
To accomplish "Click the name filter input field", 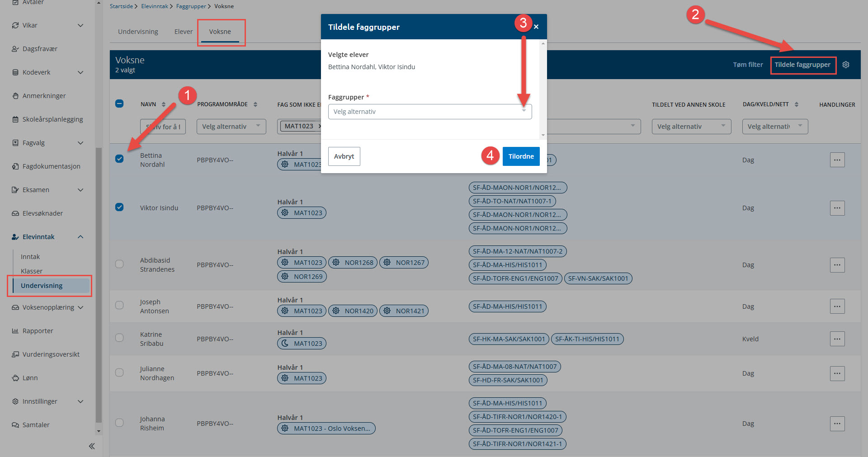I will point(163,127).
